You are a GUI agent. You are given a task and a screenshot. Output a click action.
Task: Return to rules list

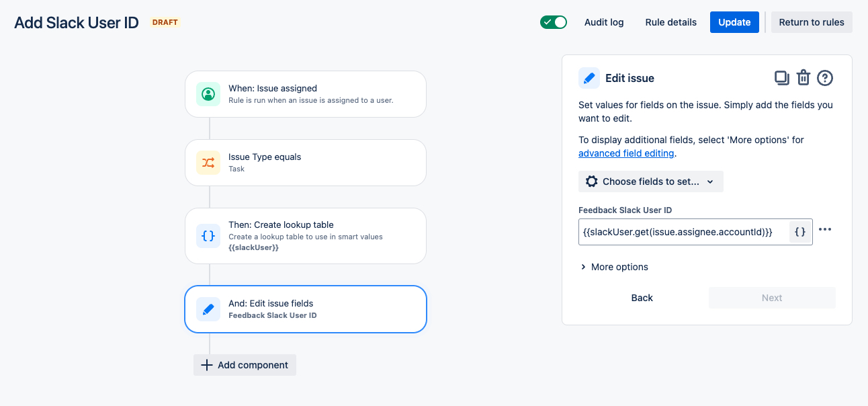coord(812,22)
